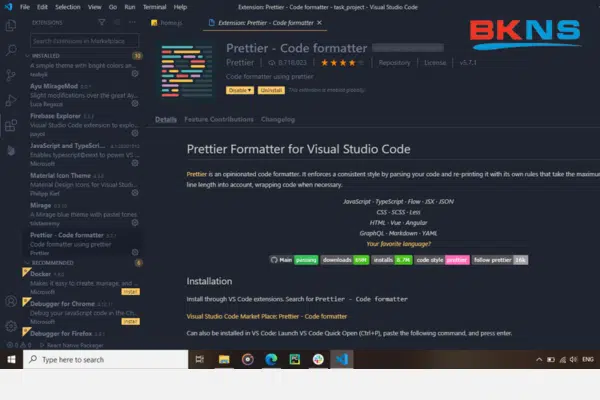Open the Extensions panel more actions ellipsis
The width and height of the screenshot is (600, 400).
(132, 22)
